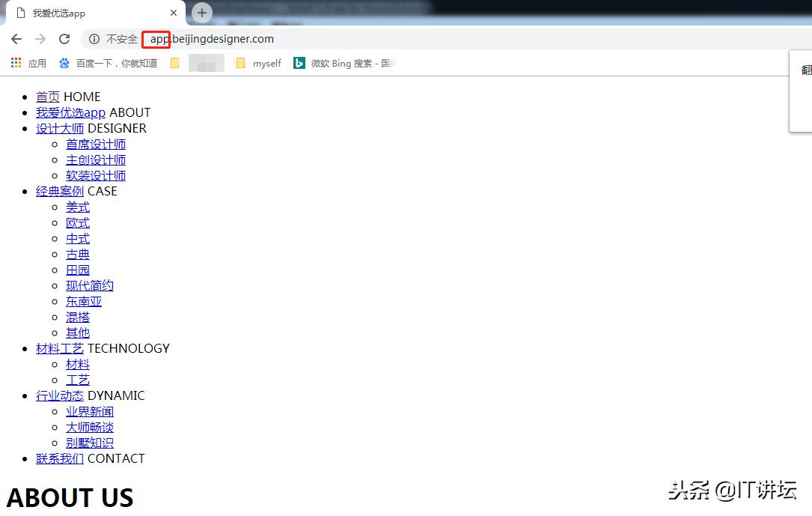The width and height of the screenshot is (812, 516).
Task: Open the 设计大师 link
Action: pyautogui.click(x=60, y=129)
